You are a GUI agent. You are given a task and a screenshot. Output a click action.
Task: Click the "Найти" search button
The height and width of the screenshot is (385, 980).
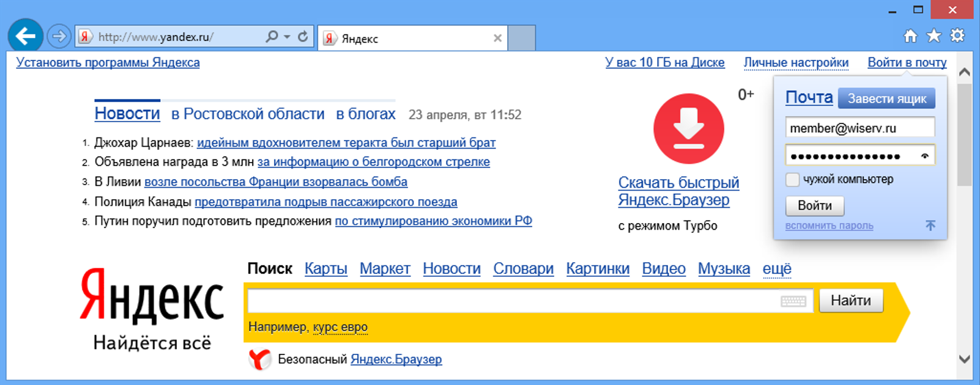pyautogui.click(x=850, y=301)
